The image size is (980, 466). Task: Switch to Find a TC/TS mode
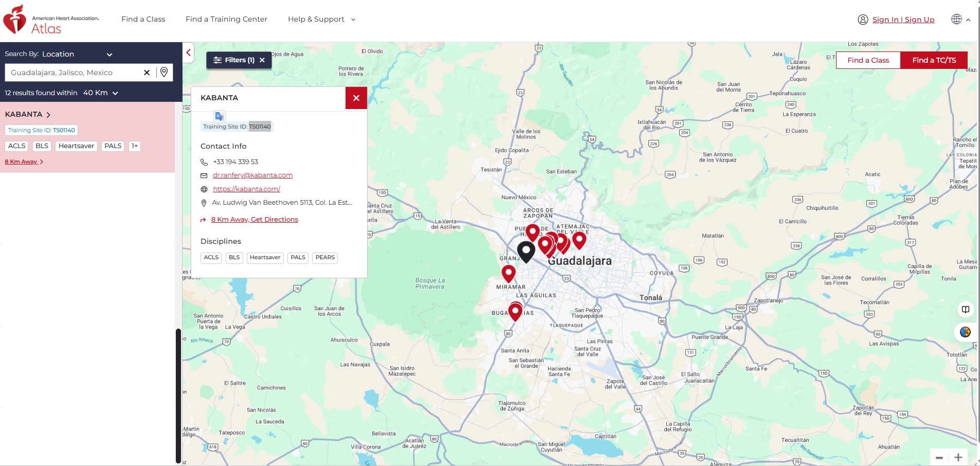[x=934, y=60]
